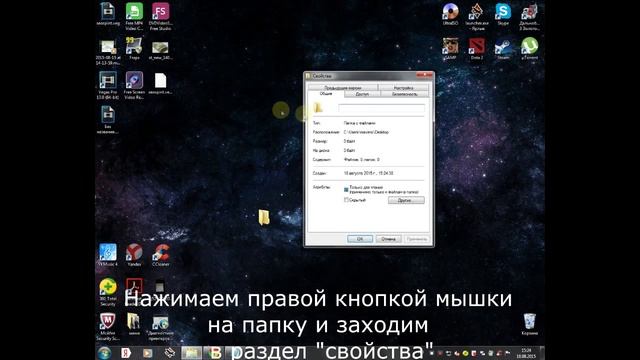Screen dimensions: 640x360
Task: Click the 'Отмена' button
Action: click(388, 239)
